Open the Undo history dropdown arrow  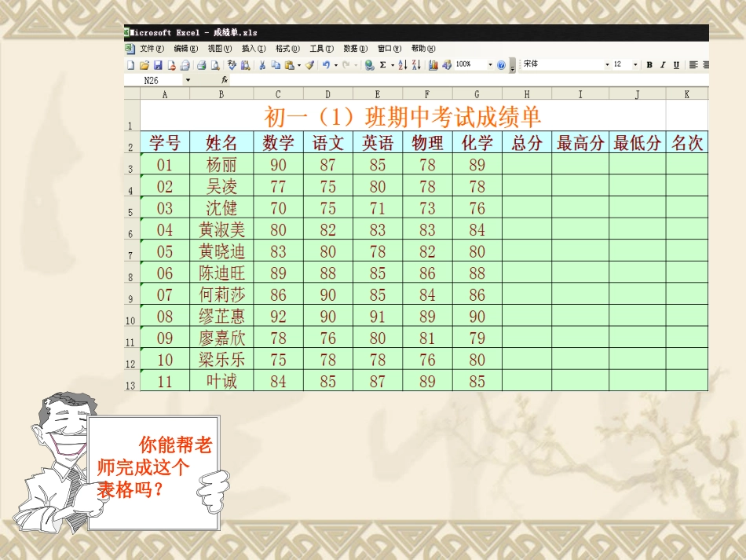(x=336, y=65)
